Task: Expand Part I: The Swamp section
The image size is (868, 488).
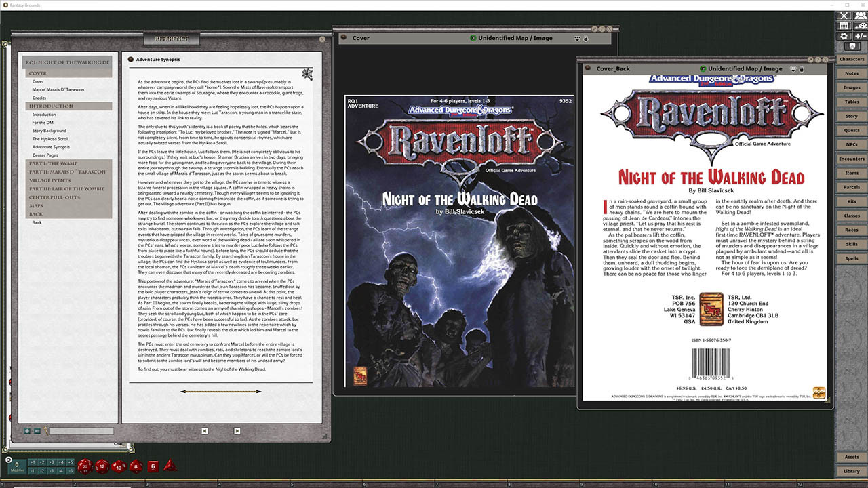Action: [68, 163]
